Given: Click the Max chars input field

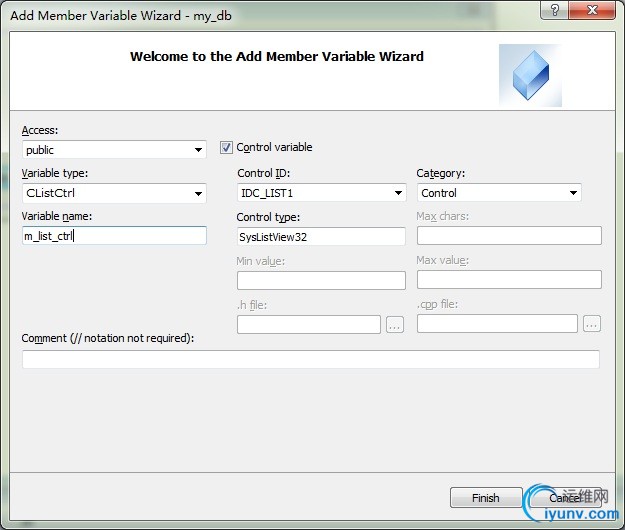Looking at the screenshot, I should click(509, 236).
